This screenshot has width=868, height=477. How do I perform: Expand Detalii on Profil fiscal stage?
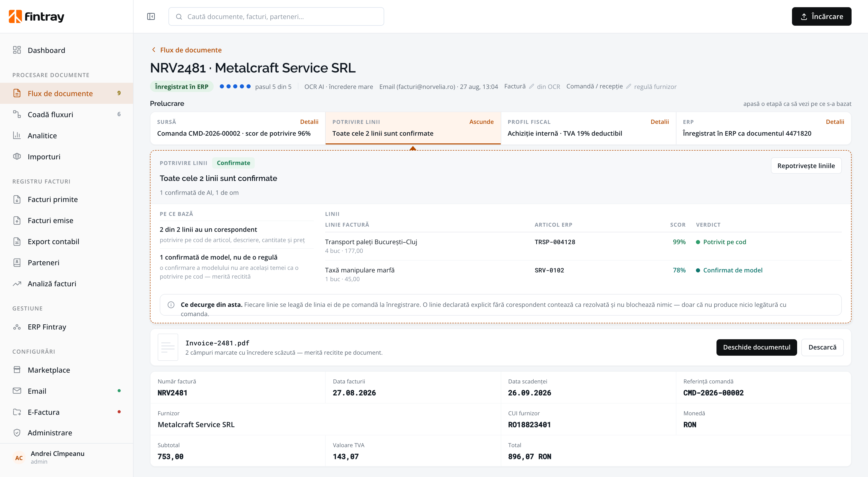[x=659, y=122]
